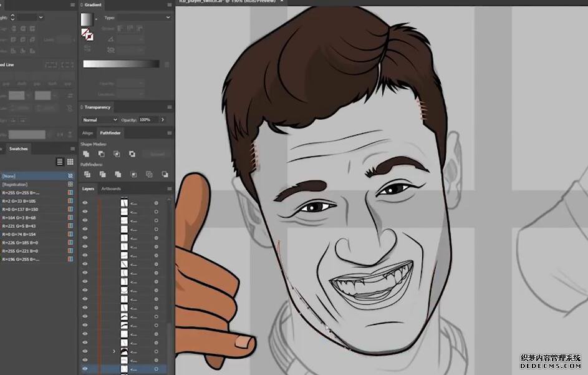This screenshot has width=588, height=375.
Task: Toggle dashes preserving exact lengths option
Action: tap(51, 65)
